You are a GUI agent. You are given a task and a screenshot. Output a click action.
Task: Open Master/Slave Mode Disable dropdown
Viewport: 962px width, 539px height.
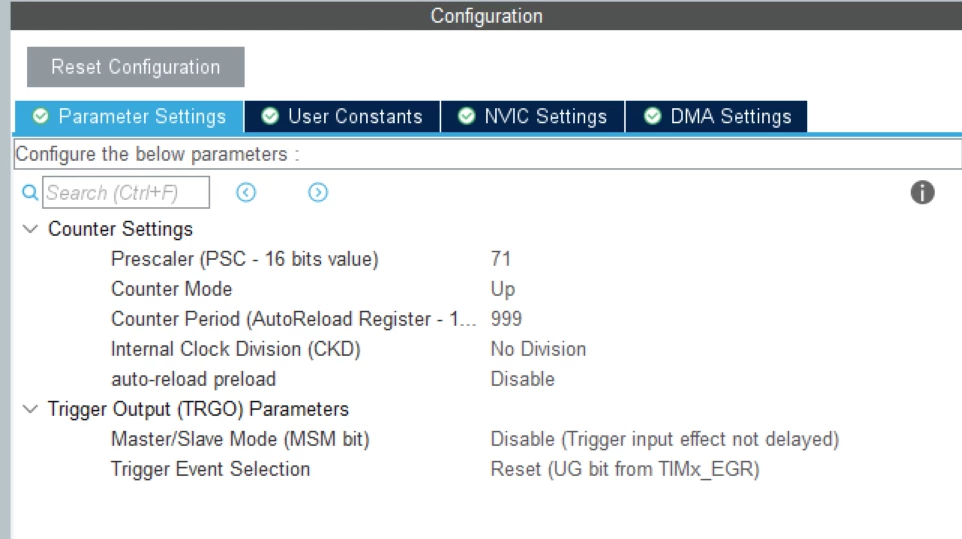[664, 439]
